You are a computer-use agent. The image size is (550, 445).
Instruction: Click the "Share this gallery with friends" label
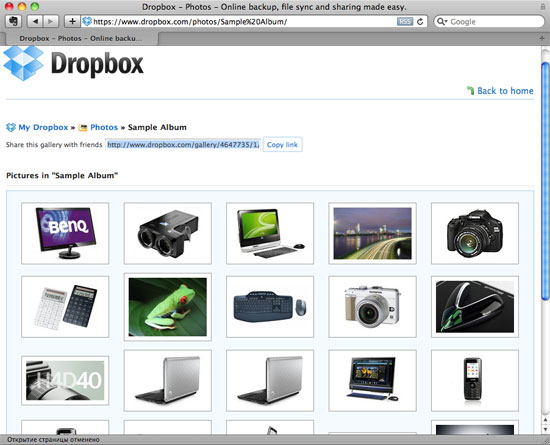(54, 144)
